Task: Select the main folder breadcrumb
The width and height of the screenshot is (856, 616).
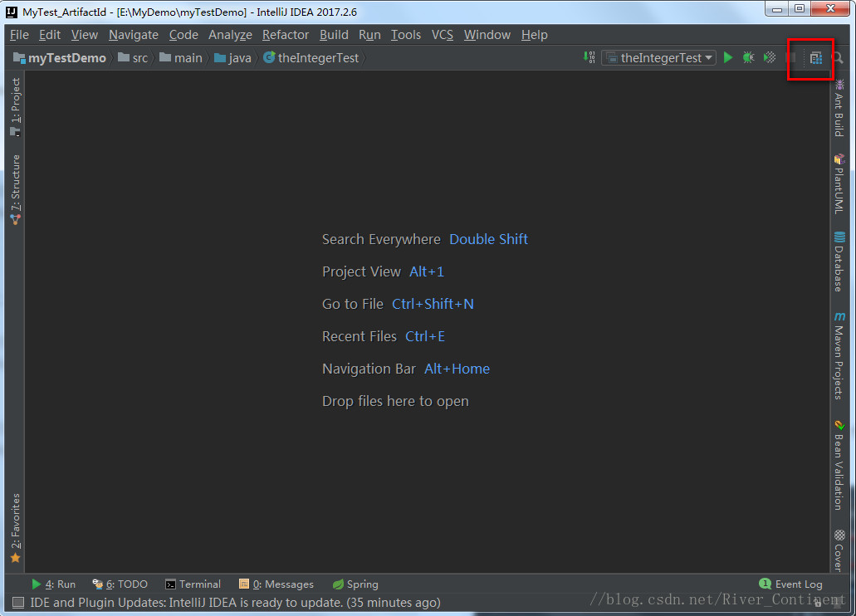Action: [x=181, y=58]
